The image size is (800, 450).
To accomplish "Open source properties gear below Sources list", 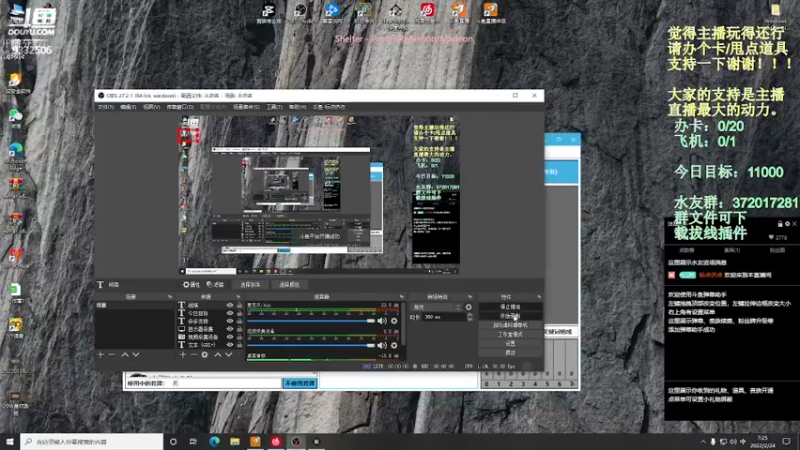I will coord(205,355).
